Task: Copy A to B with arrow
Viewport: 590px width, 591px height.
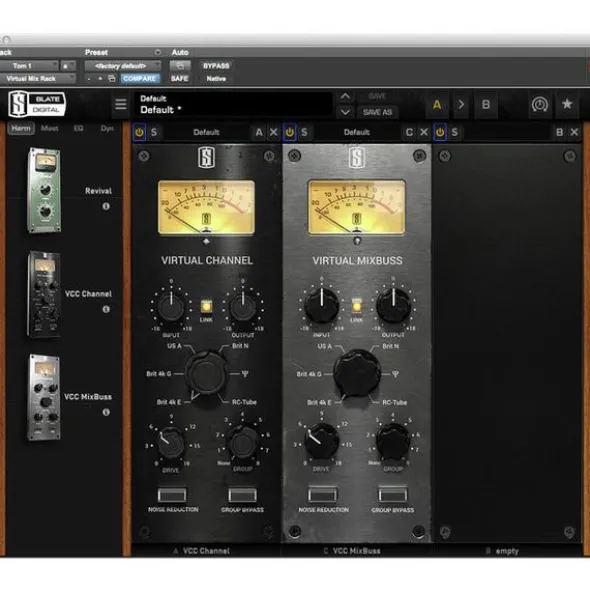Action: (x=461, y=104)
